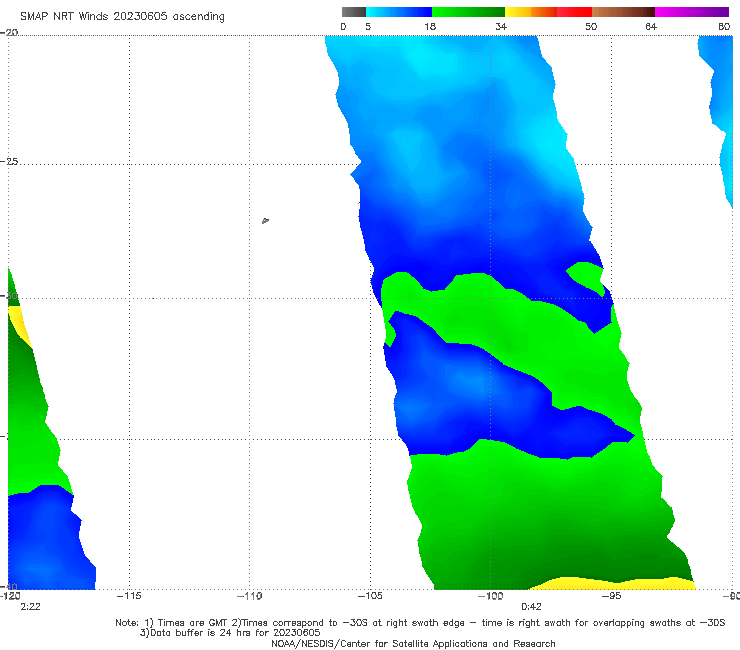Click the yellow wind patch in the left swath

click(19, 326)
